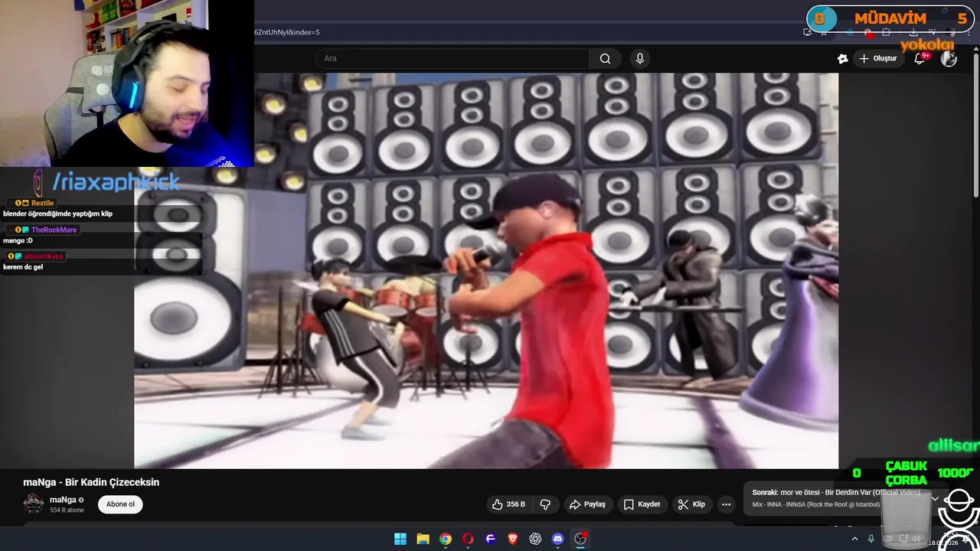Viewport: 980px width, 551px height.
Task: Open the maNga channel name link
Action: tap(63, 500)
